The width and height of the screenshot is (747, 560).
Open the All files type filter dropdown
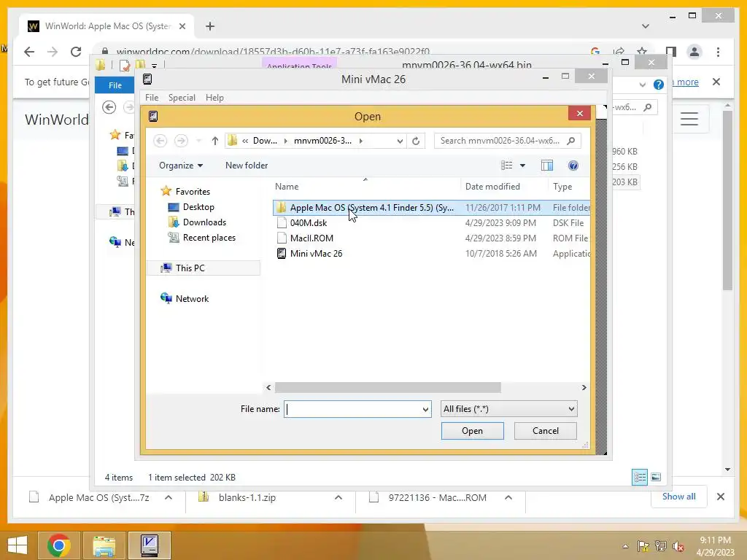click(508, 409)
